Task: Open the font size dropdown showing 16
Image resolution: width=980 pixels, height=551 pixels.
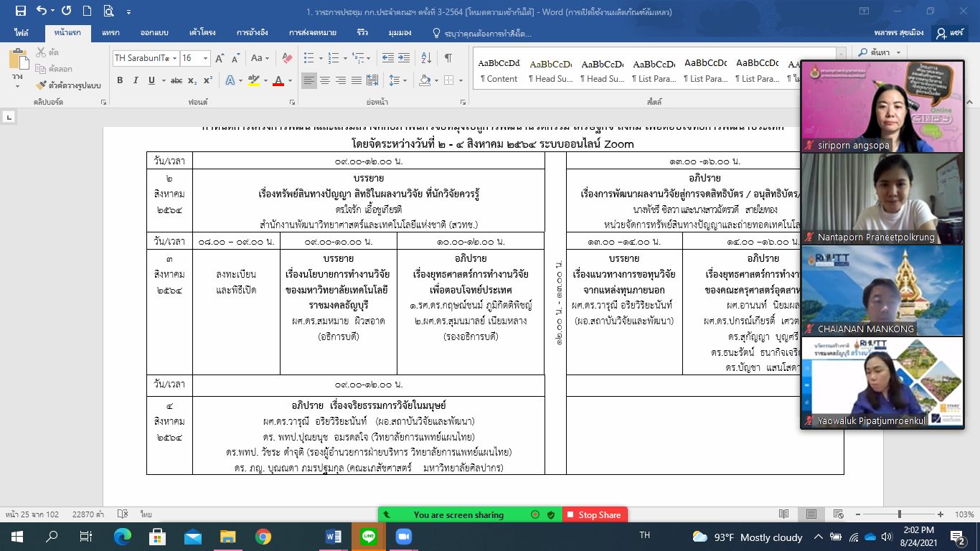Action: [x=206, y=58]
